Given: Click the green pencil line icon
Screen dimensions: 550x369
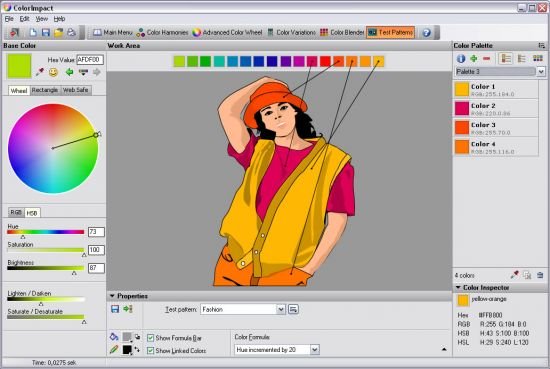Looking at the screenshot, I should click(114, 350).
